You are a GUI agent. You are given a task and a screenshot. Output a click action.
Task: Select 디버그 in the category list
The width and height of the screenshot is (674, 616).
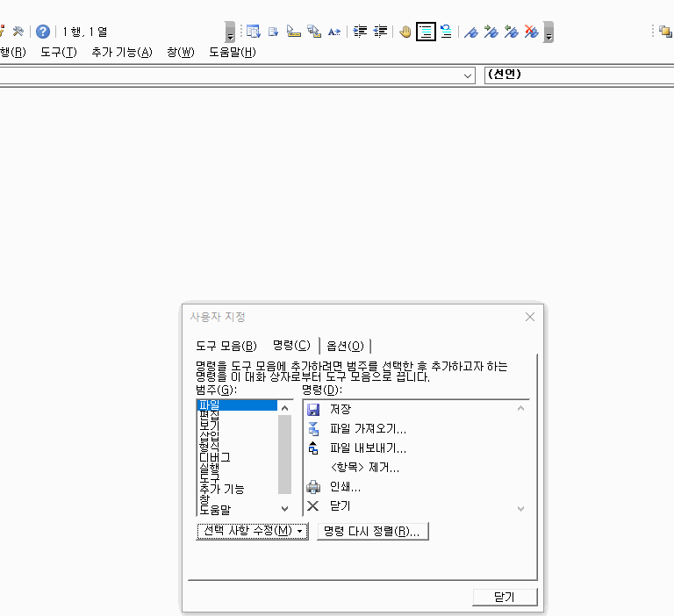pos(237,457)
